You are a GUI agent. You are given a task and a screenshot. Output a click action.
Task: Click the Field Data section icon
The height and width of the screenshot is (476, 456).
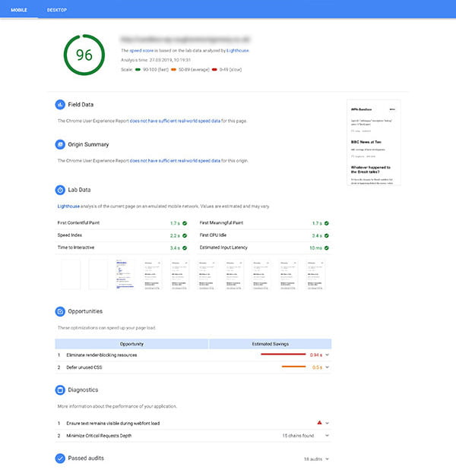tap(60, 105)
